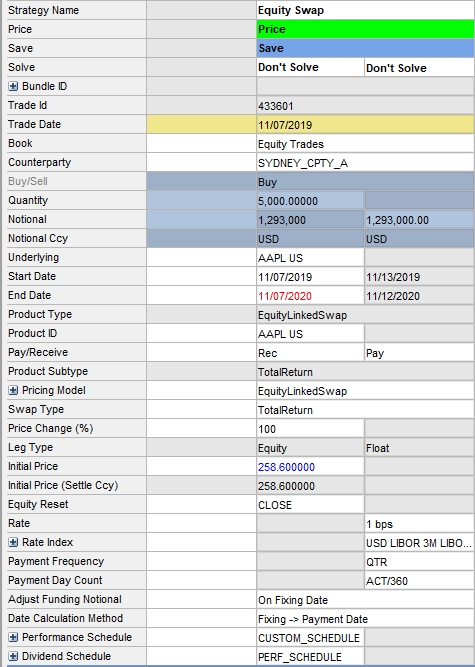Click the Date Calculation Method label
Image resolution: width=475 pixels, height=667 pixels.
(x=65, y=618)
